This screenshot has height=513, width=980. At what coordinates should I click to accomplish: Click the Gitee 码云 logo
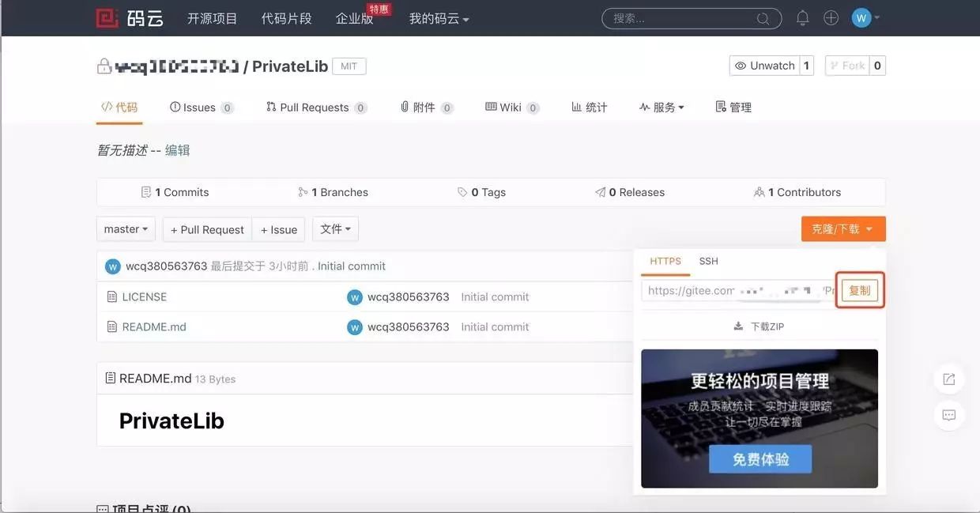130,17
